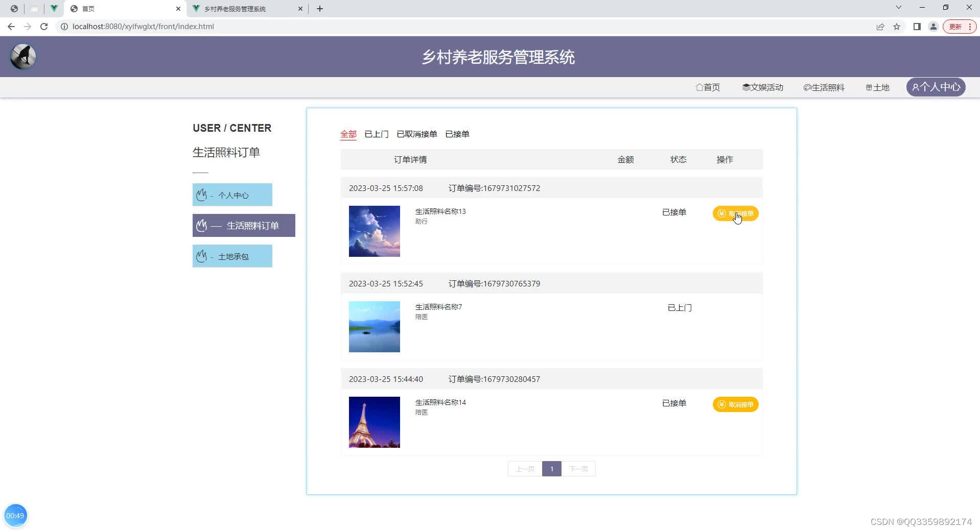980x531 pixels.
Task: Select page 1 in pagination
Action: click(x=552, y=469)
